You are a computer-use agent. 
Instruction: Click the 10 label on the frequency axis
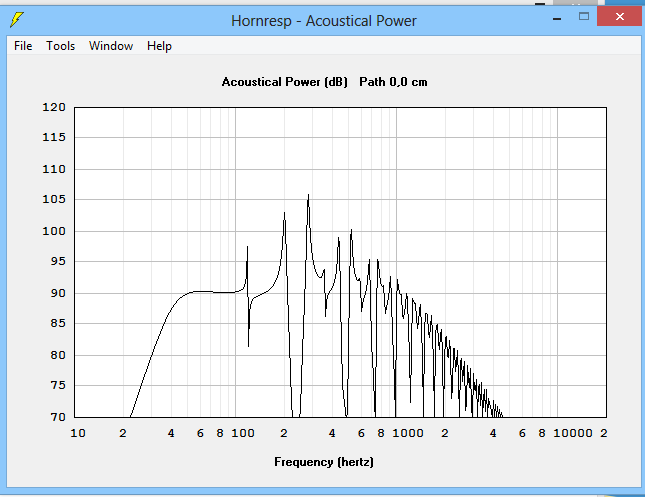pos(78,433)
